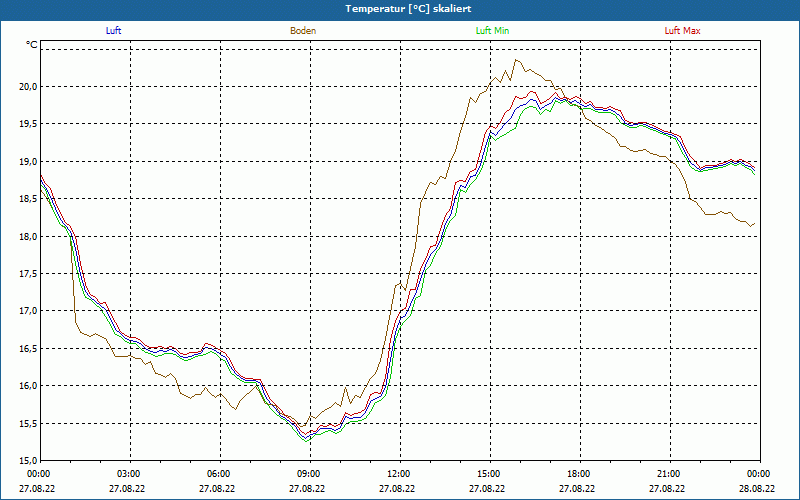Click the Luft Max legend label

click(682, 31)
